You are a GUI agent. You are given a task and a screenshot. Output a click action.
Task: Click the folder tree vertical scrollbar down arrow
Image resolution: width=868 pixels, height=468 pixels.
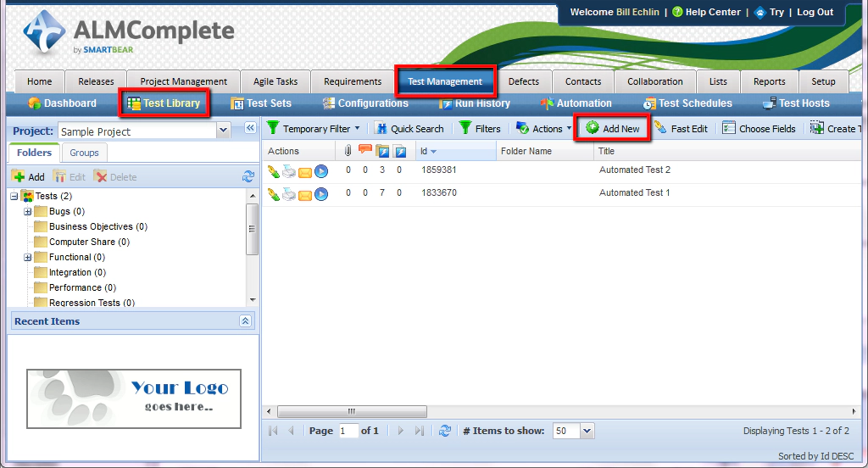tap(253, 300)
